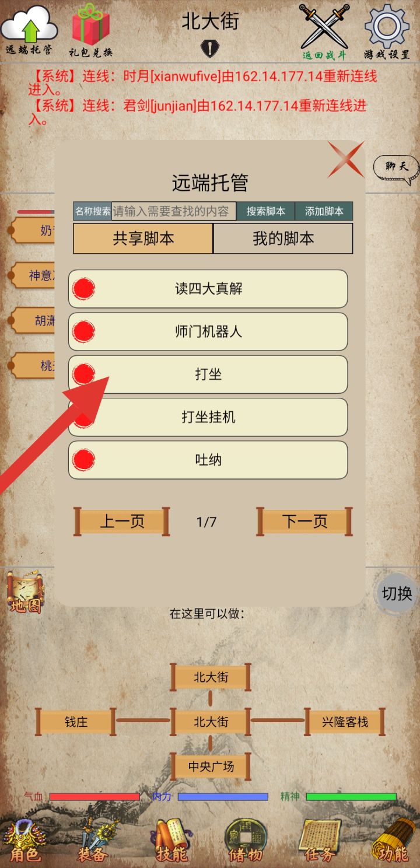420x868 pixels.
Task: Open the 装备 equipment icon
Action: 93,841
